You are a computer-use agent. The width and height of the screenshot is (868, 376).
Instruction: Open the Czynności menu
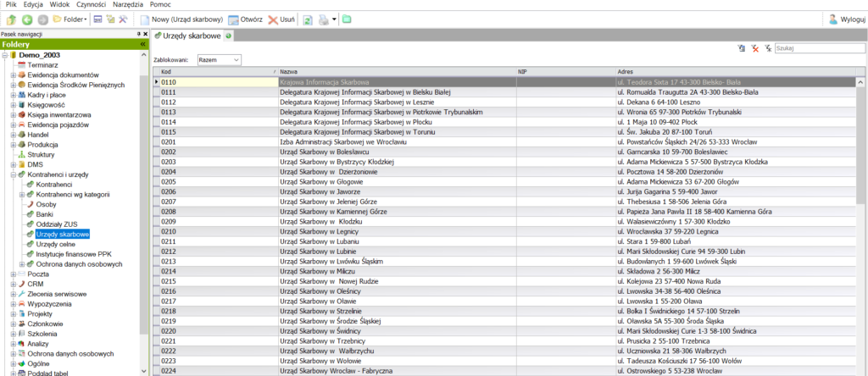point(92,4)
